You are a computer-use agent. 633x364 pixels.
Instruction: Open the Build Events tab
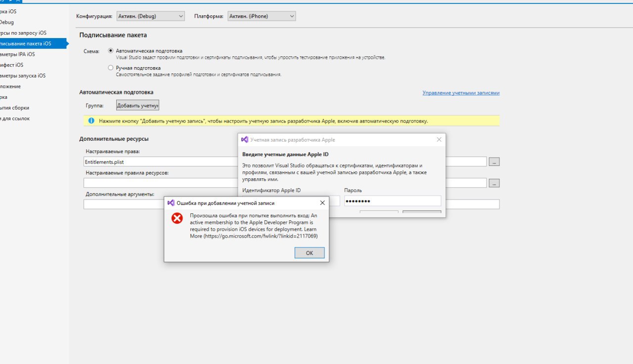(15, 108)
